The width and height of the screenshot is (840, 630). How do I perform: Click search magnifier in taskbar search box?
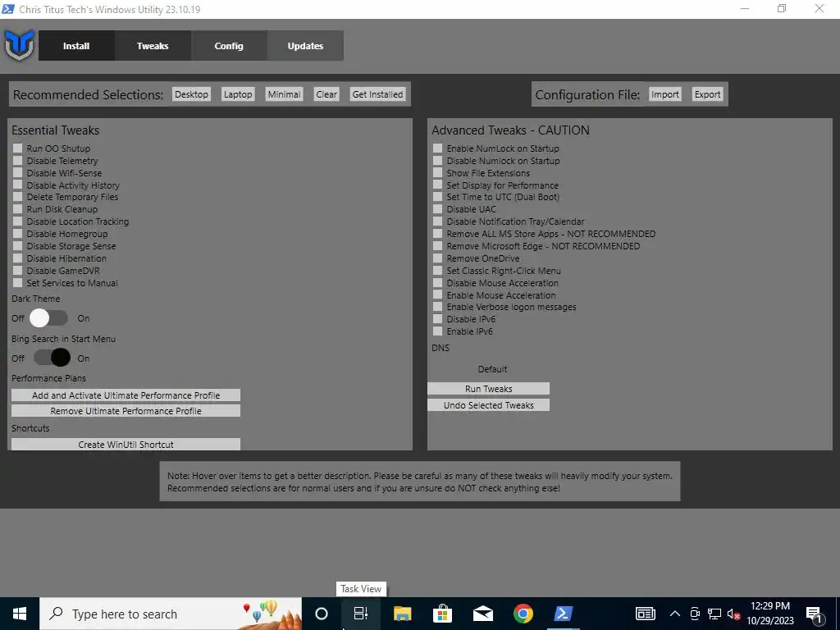[x=56, y=614]
